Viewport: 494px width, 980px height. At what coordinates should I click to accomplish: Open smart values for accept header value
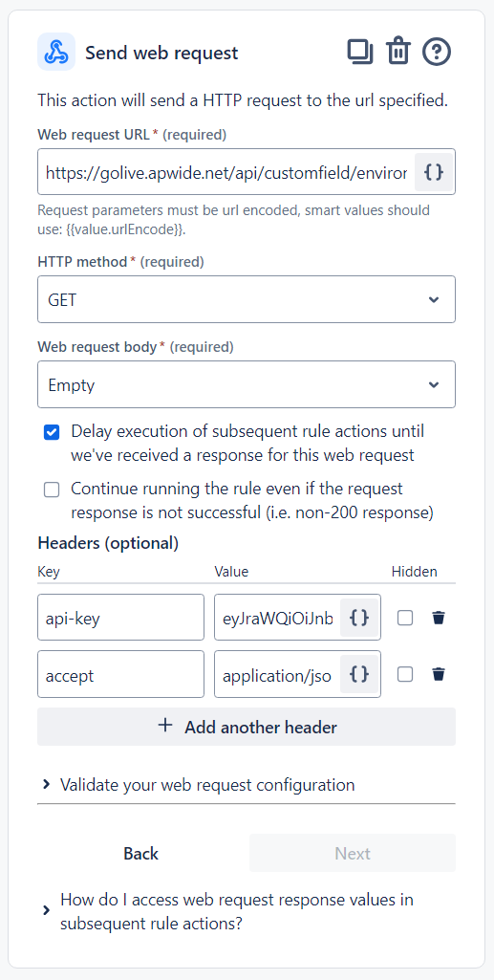359,674
